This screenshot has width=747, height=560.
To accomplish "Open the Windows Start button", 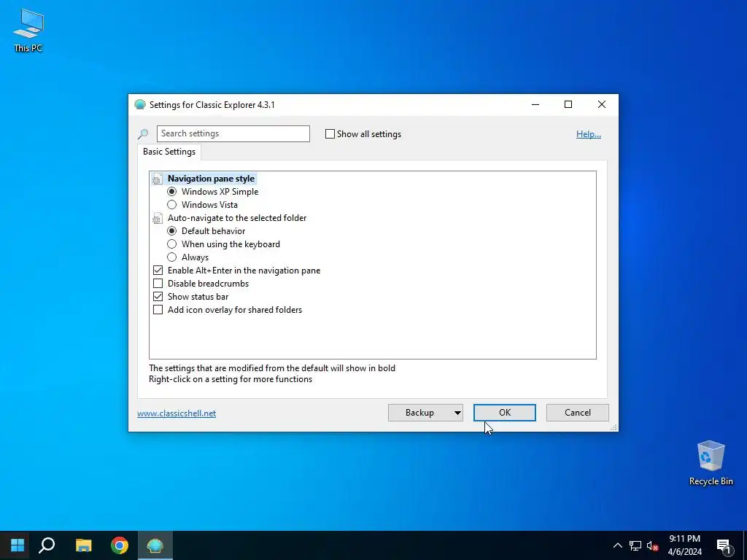I will click(x=18, y=545).
